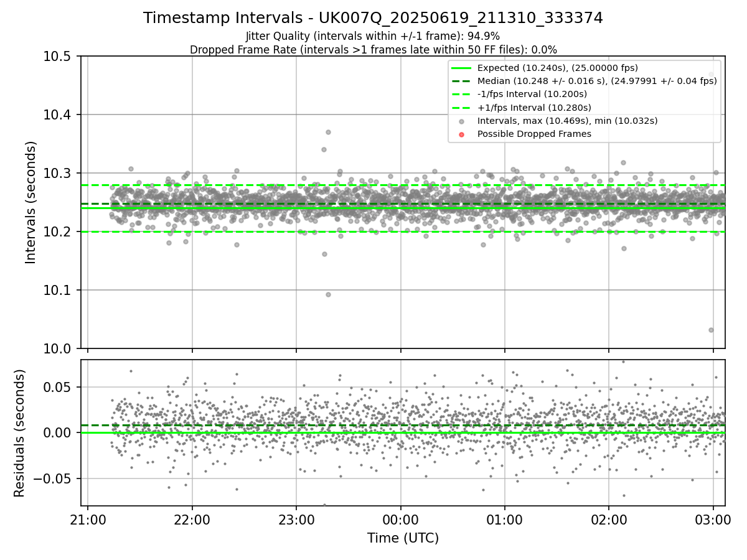Click the '23:00' time tick label
The height and width of the screenshot is (560, 747).
click(x=296, y=519)
